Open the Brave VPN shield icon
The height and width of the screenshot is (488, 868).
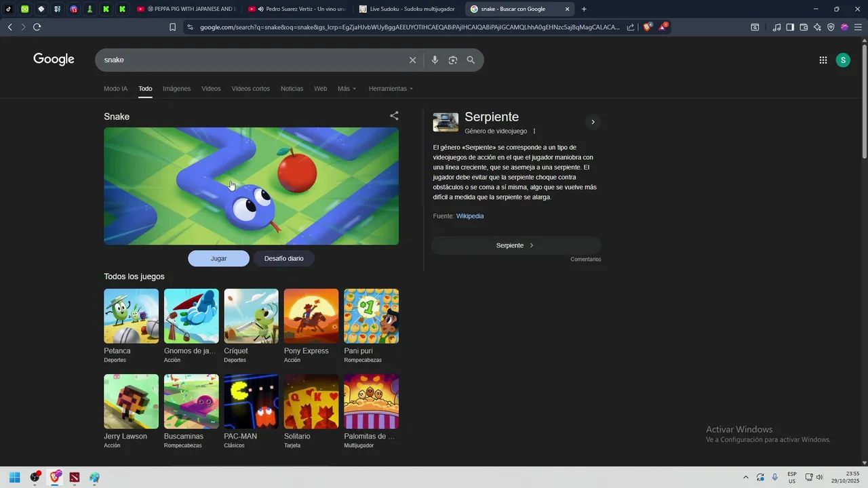click(x=831, y=27)
